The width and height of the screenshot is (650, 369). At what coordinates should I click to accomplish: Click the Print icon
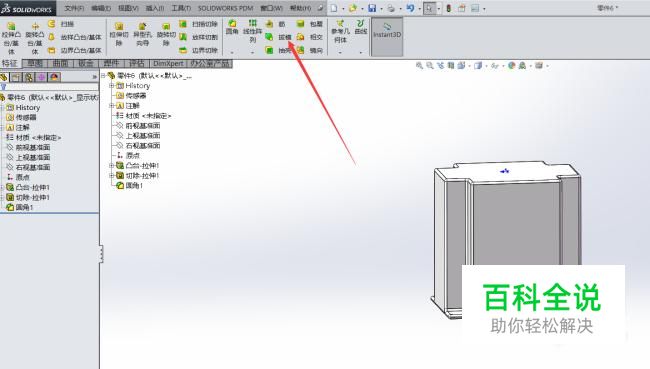[391, 8]
